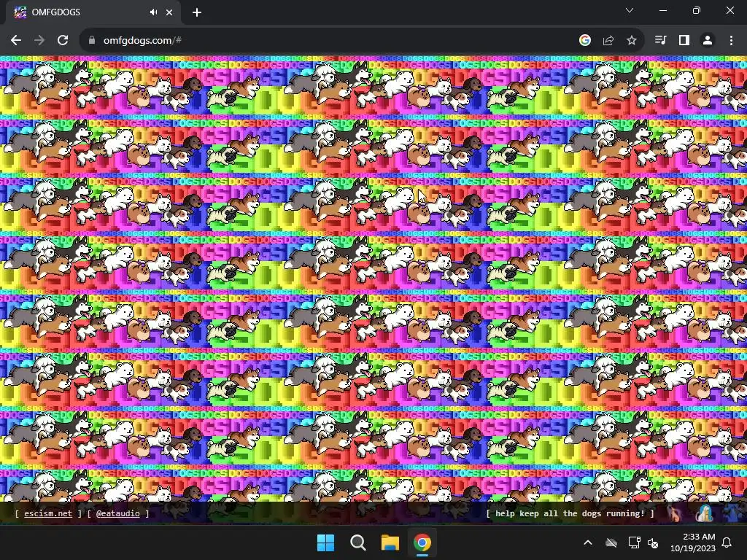Open the Windows Start menu
The height and width of the screenshot is (560, 747).
[x=326, y=542]
